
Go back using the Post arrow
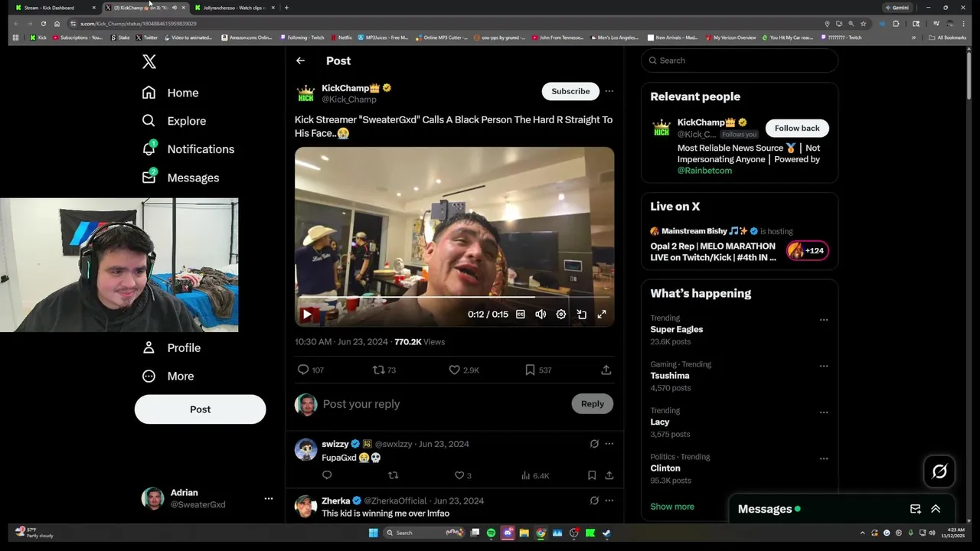(x=300, y=60)
